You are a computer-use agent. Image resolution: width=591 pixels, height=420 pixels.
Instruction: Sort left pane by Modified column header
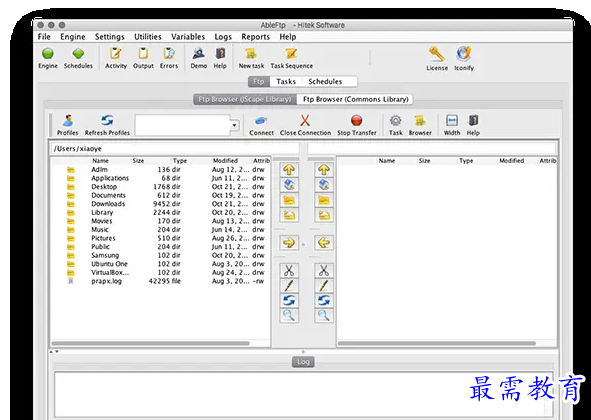pyautogui.click(x=225, y=161)
